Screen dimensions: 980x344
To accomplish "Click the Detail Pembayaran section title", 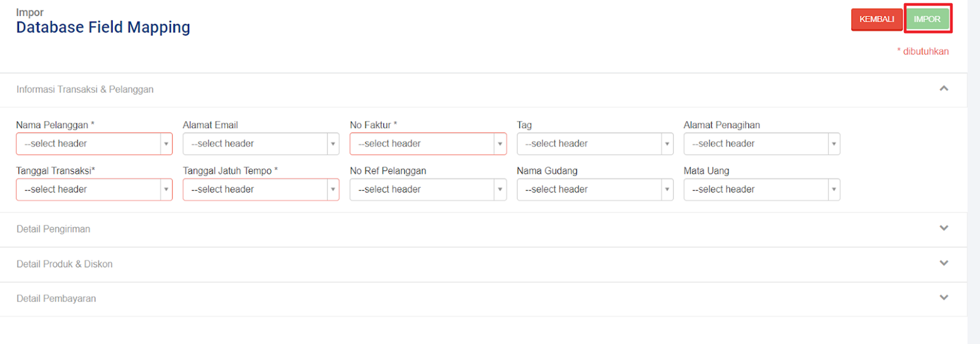I will click(56, 298).
